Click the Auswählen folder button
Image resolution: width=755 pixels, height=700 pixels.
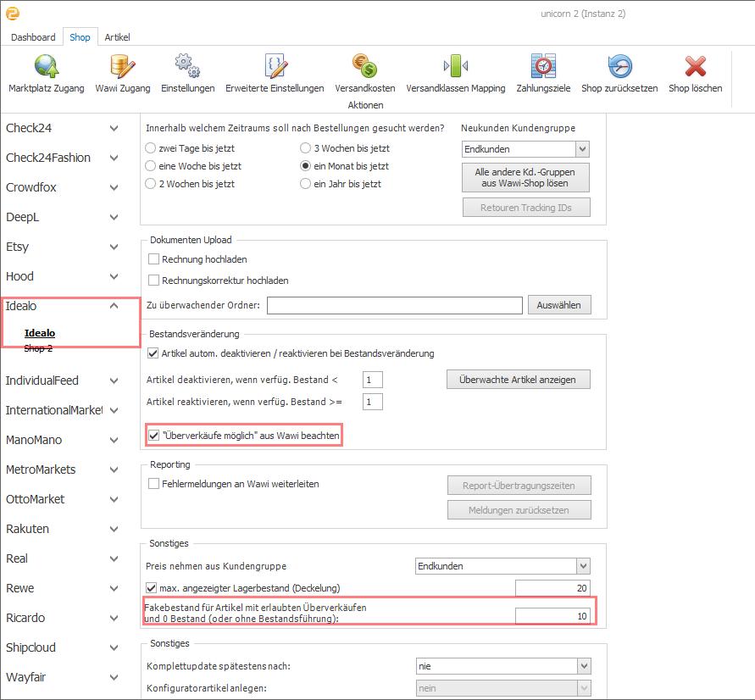tap(559, 305)
